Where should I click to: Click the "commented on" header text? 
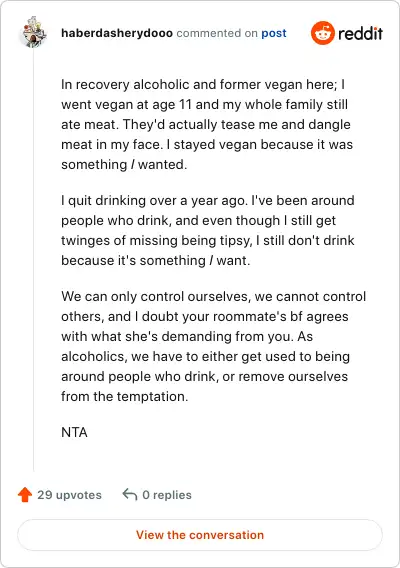[x=217, y=33]
